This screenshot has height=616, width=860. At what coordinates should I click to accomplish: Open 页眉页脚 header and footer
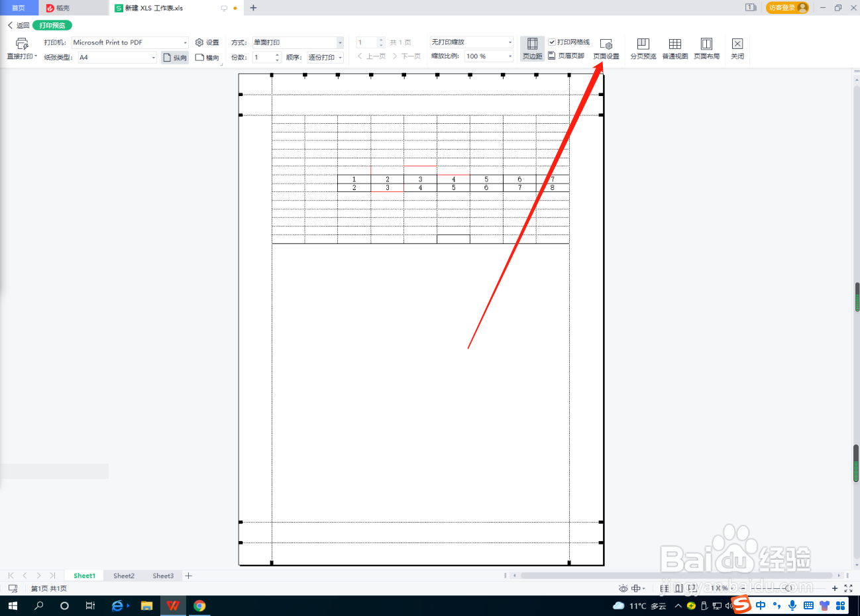[566, 56]
